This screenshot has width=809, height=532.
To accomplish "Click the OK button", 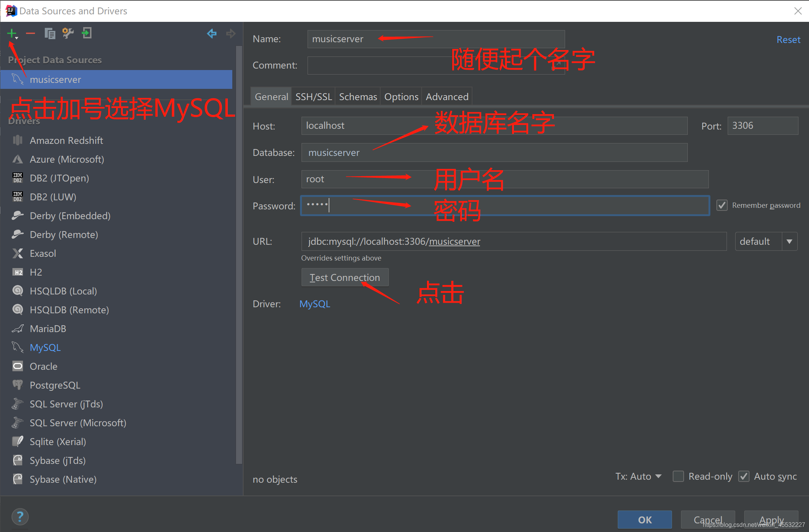I will [644, 520].
